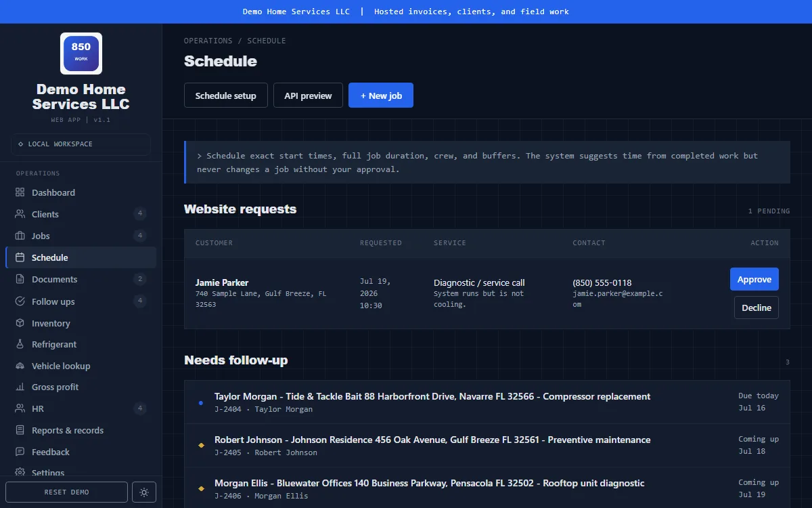Viewport: 812px width, 508px height.
Task: Click the Gross profit chart icon
Action: (x=20, y=387)
